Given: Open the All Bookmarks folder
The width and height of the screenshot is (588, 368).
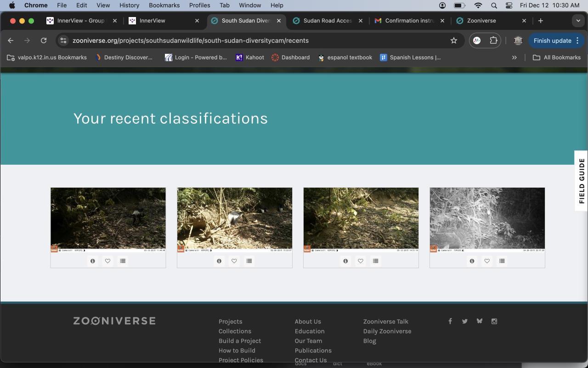Looking at the screenshot, I should 556,57.
